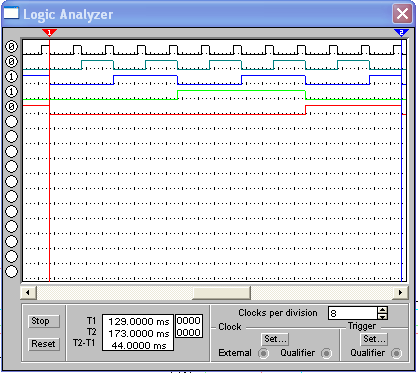
Task: Click the second channel terminal beside teal trace
Action: click(x=12, y=61)
